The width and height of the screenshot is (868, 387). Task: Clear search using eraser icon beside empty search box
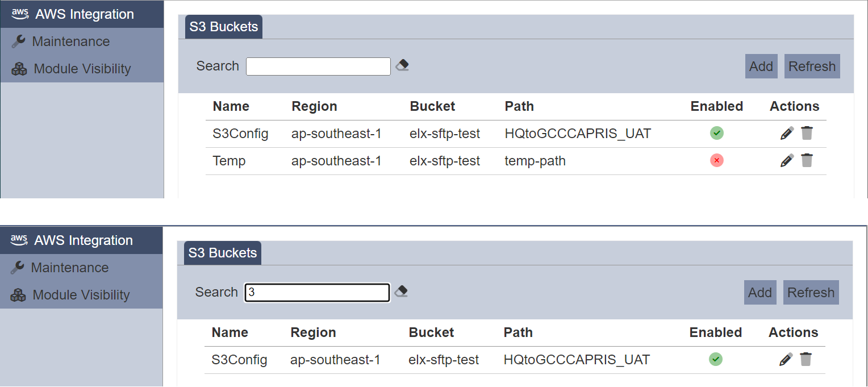tap(402, 65)
